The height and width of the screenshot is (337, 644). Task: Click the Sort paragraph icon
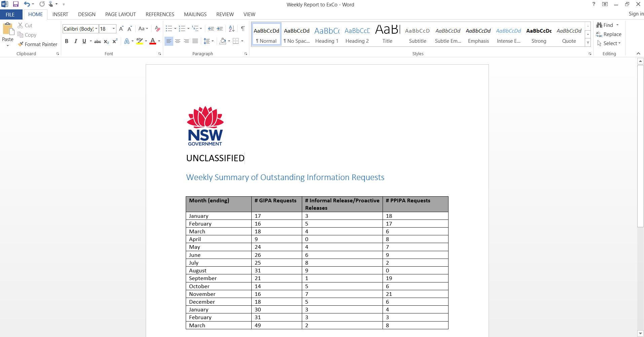point(231,29)
